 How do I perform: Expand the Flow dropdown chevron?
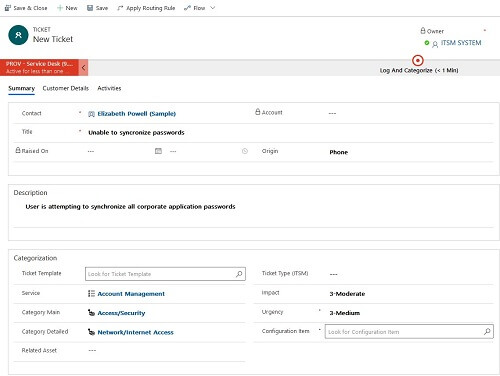coord(213,8)
